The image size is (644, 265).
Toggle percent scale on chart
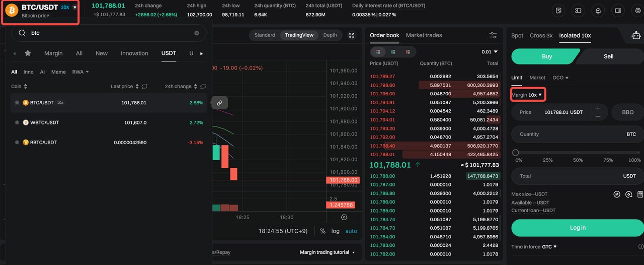click(323, 231)
